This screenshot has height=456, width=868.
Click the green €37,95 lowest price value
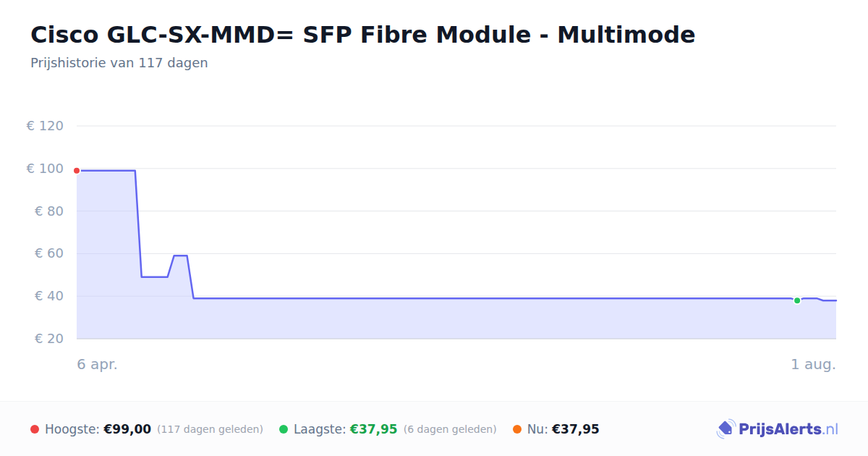tap(374, 429)
